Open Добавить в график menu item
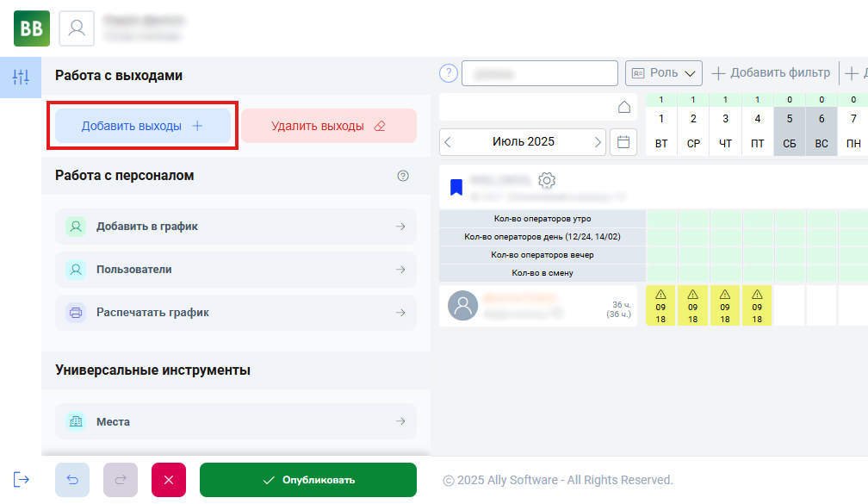The image size is (868, 504). coord(236,227)
